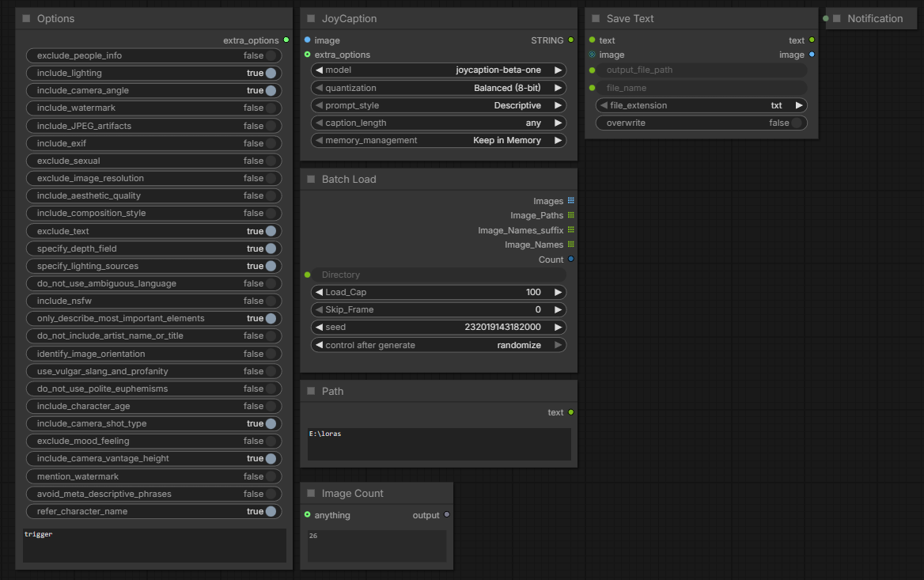The width and height of the screenshot is (924, 580).
Task: Open prompt_style Descriptive dropdown
Action: (438, 105)
